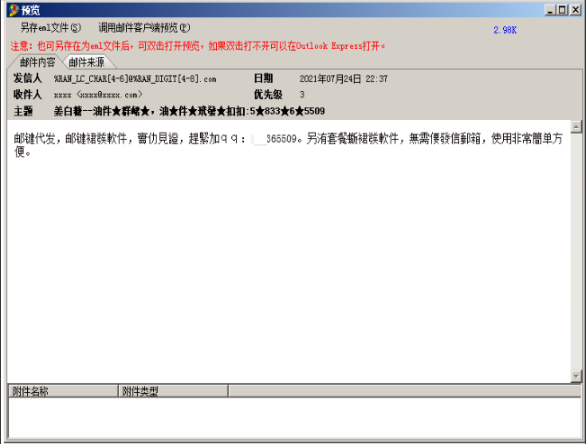Screen dimensions: 586x444
Task: Switch to the 邮件内容 tab
Action: 37,62
